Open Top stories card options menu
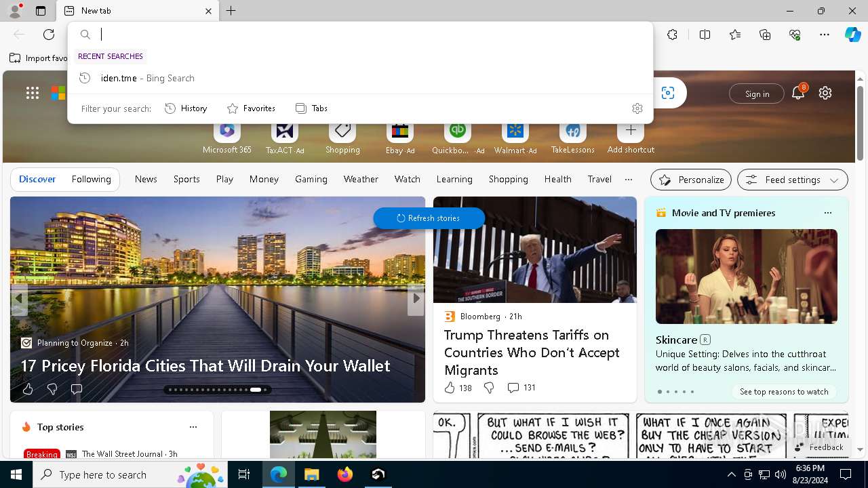This screenshot has height=488, width=868. pyautogui.click(x=193, y=427)
